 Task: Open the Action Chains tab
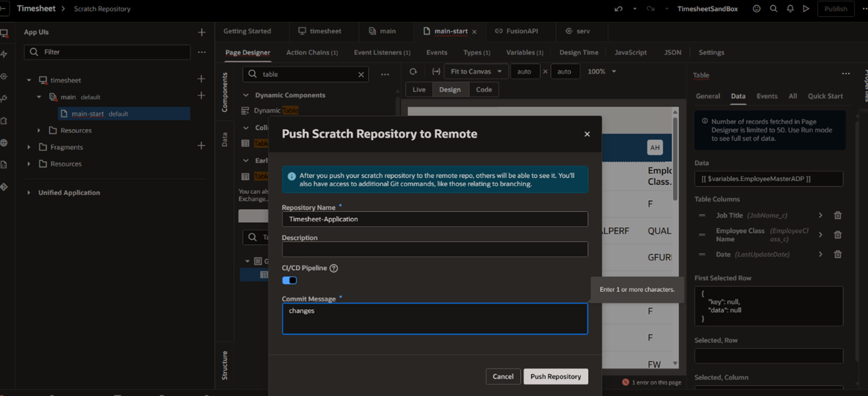[312, 52]
